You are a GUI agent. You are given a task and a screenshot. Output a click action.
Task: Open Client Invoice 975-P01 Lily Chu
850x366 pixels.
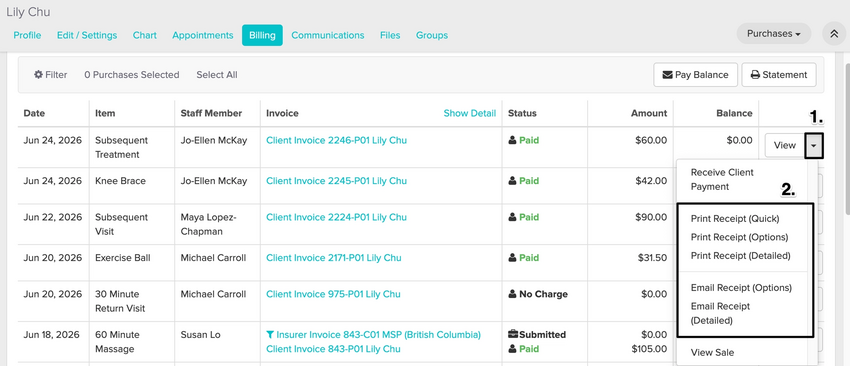pyautogui.click(x=333, y=294)
